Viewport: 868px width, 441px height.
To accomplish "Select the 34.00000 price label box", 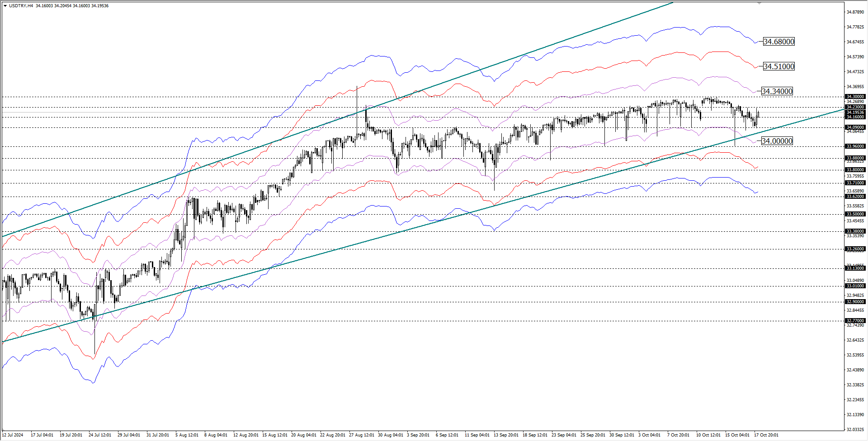I will tap(777, 141).
